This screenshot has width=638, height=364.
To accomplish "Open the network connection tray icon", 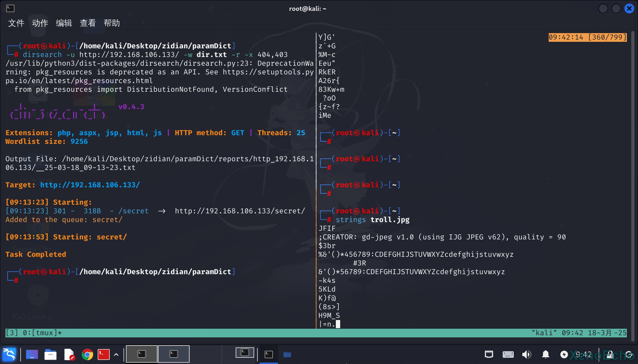I will click(489, 354).
